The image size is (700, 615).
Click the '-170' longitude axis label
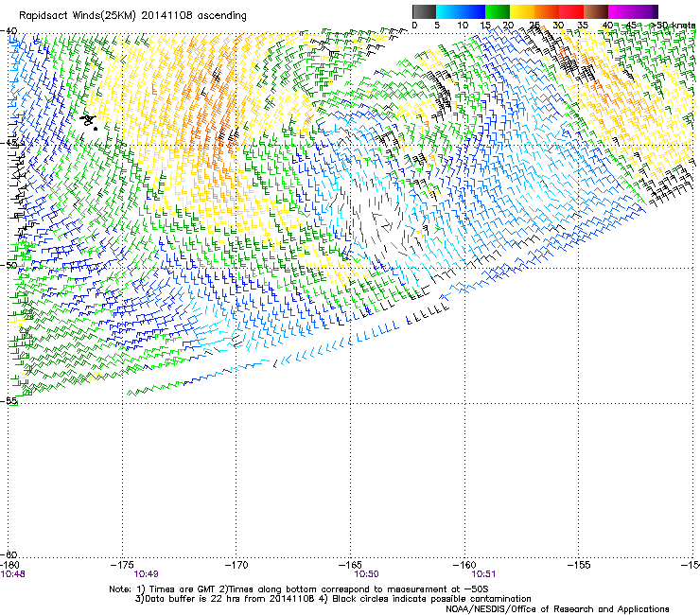pyautogui.click(x=236, y=565)
